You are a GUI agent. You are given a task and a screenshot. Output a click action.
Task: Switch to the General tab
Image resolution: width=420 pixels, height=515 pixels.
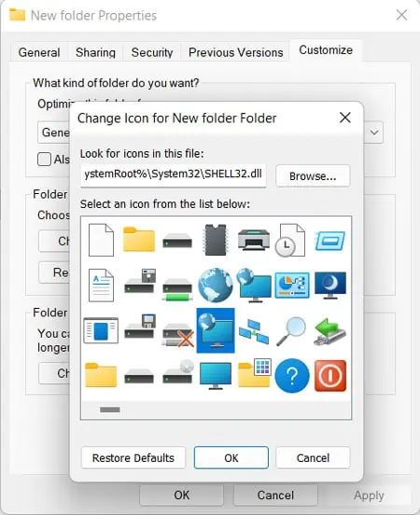[x=39, y=52]
